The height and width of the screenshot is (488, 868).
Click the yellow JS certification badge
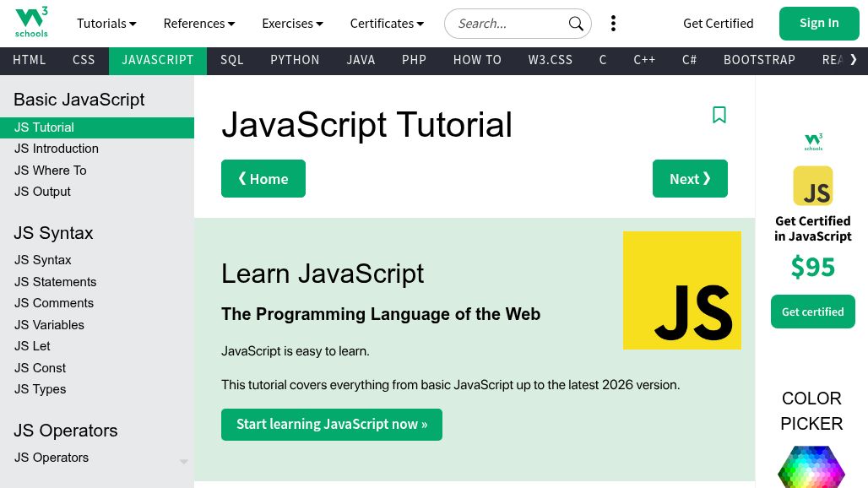pyautogui.click(x=813, y=186)
